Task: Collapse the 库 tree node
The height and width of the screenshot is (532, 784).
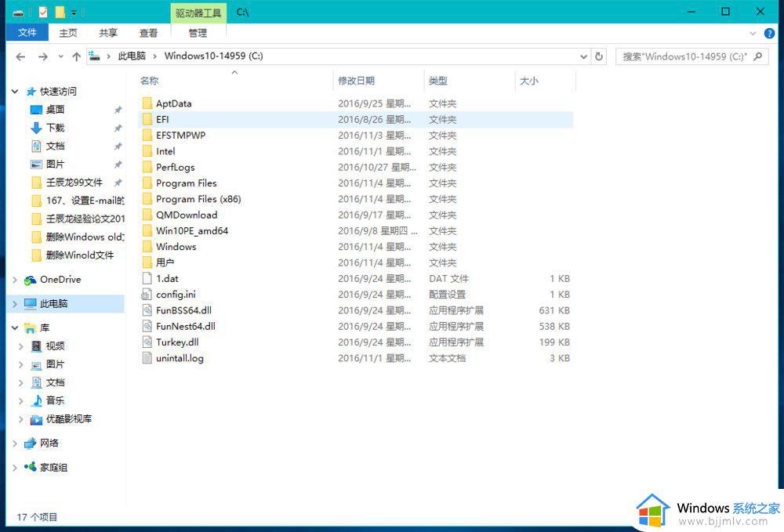Action: [15, 328]
